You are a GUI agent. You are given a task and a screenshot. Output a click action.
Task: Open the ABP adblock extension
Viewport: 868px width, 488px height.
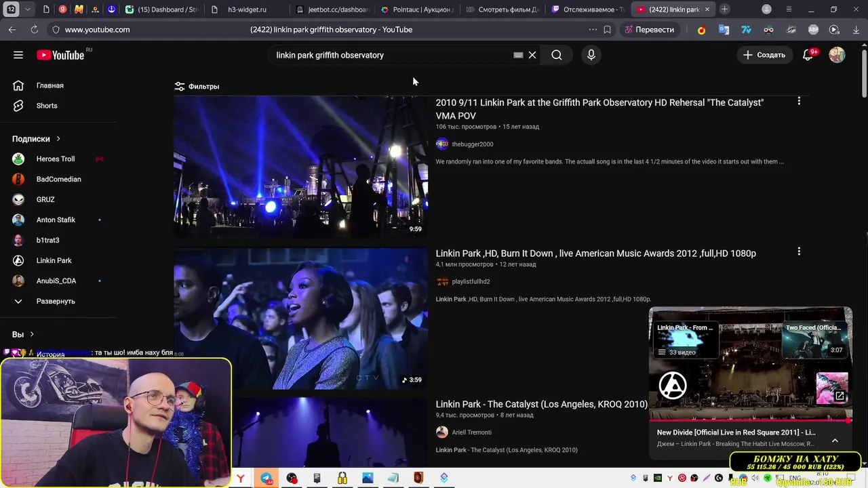coord(813,30)
